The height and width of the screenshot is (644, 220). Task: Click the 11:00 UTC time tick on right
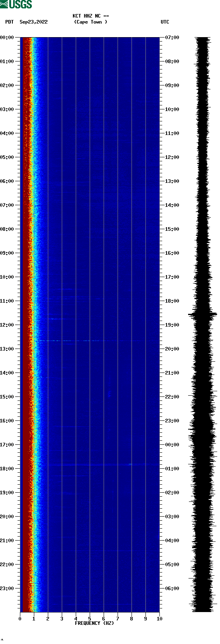pyautogui.click(x=172, y=133)
